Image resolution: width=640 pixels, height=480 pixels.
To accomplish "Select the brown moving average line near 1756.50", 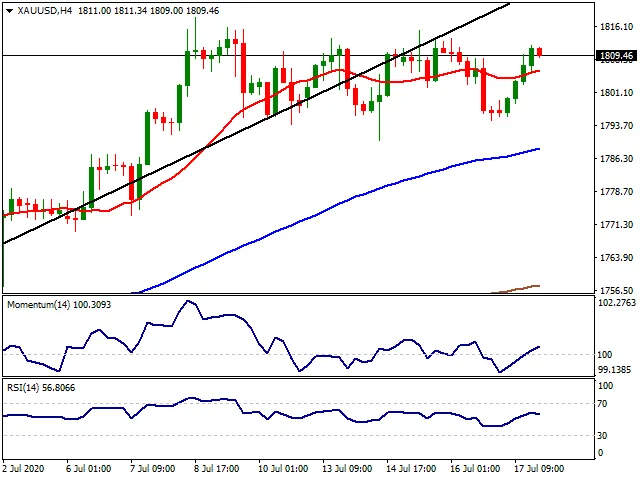I will [516, 289].
